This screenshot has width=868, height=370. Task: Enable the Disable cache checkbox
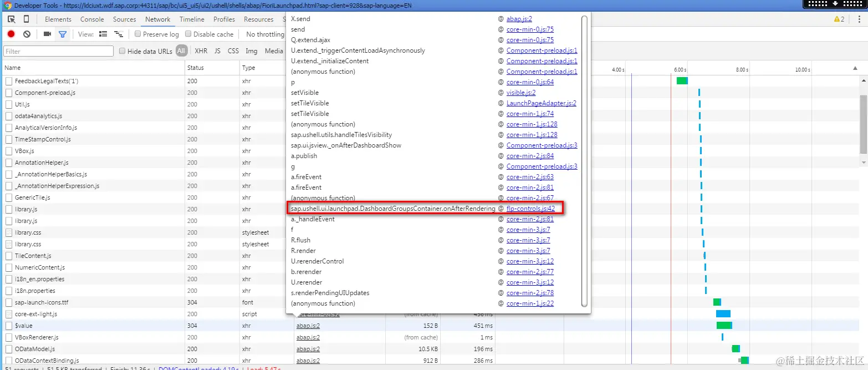[188, 34]
